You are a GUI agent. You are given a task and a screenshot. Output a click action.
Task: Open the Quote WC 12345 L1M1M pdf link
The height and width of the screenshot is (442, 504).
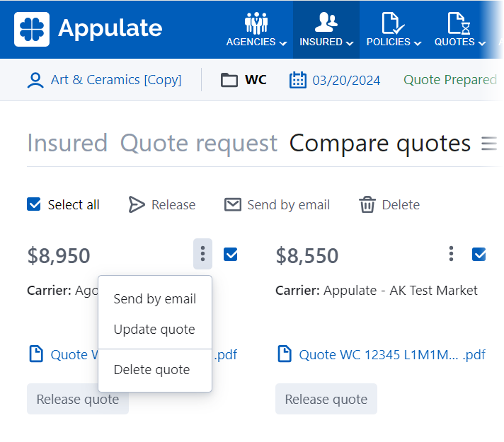point(382,354)
